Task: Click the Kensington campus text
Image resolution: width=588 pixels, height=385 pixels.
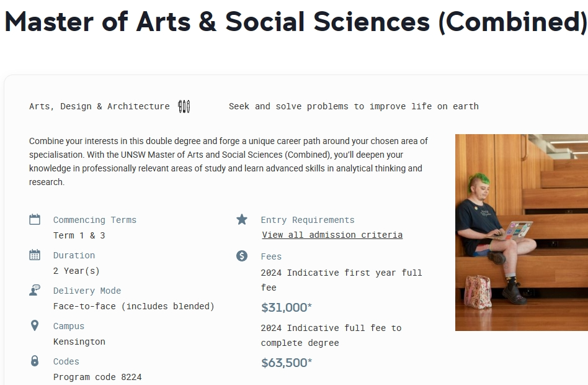Action: coord(79,342)
